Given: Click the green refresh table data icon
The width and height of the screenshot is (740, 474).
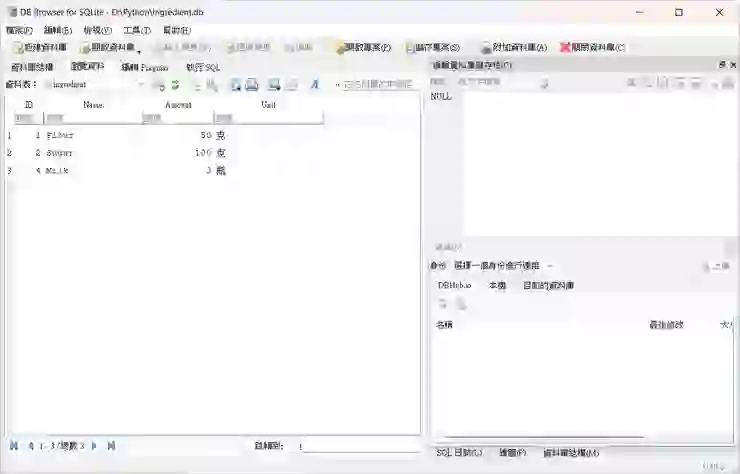Looking at the screenshot, I should click(176, 85).
